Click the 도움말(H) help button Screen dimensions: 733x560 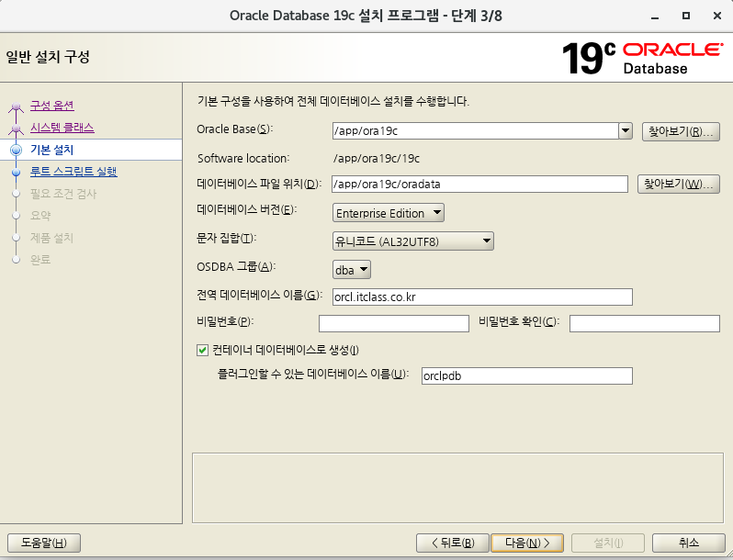(44, 543)
